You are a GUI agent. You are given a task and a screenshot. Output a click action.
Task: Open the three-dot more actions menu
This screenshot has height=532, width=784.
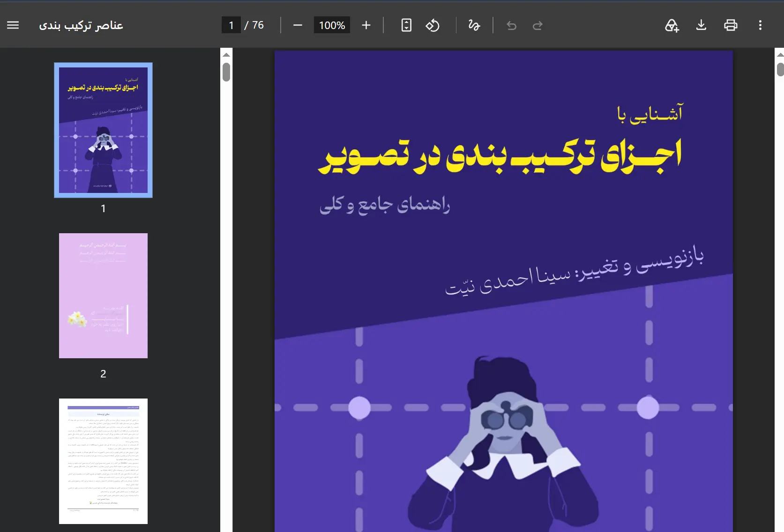tap(760, 25)
